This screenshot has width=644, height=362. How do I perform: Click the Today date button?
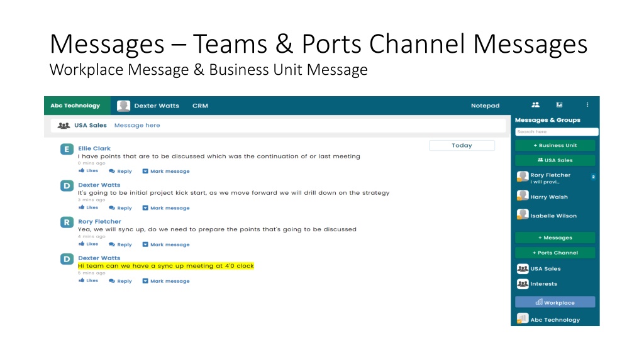point(462,146)
